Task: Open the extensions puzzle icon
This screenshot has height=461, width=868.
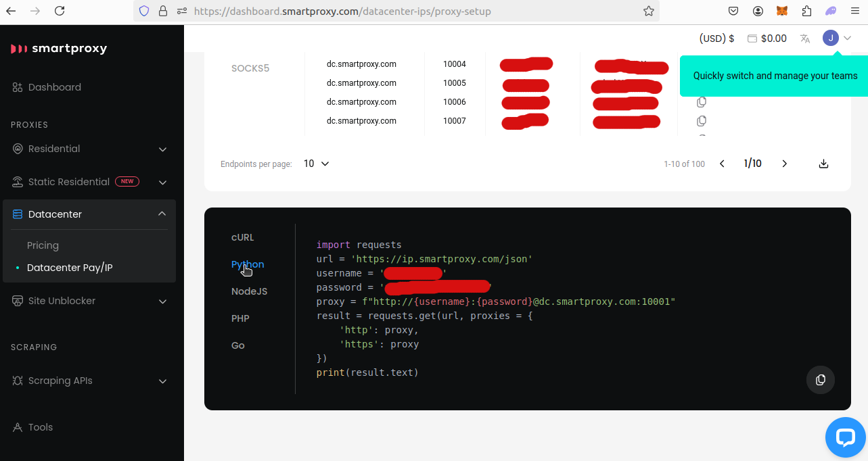Action: (806, 11)
